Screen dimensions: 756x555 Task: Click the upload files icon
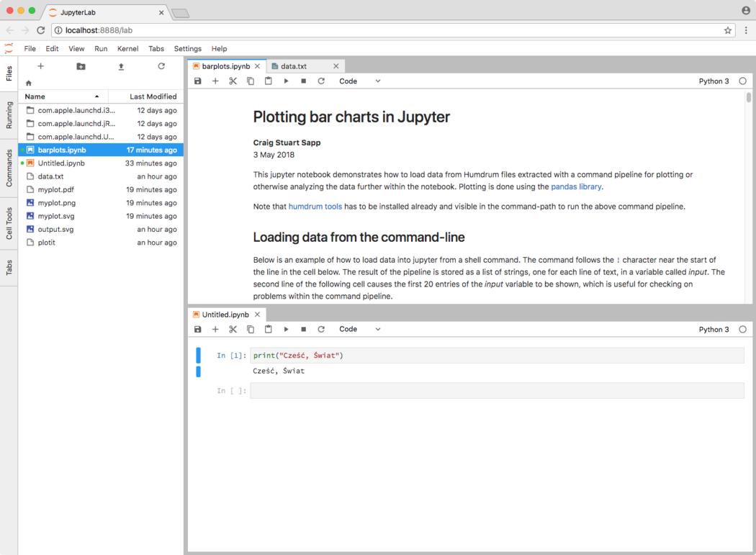pos(121,66)
